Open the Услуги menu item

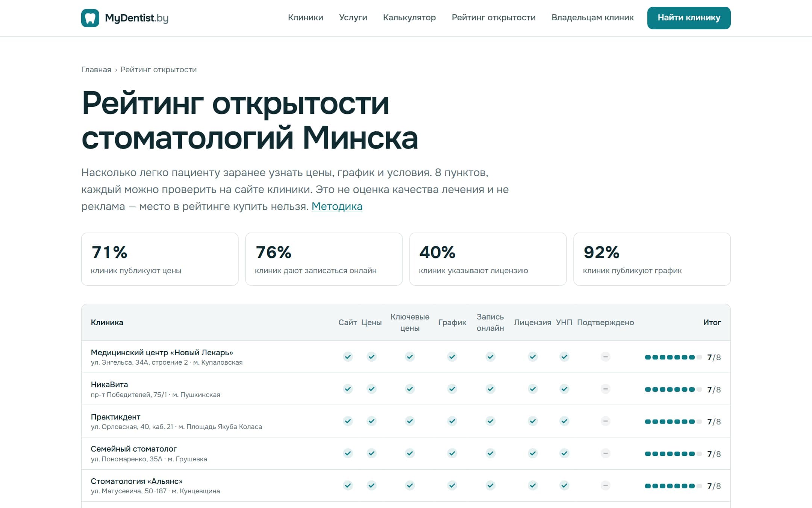[353, 18]
